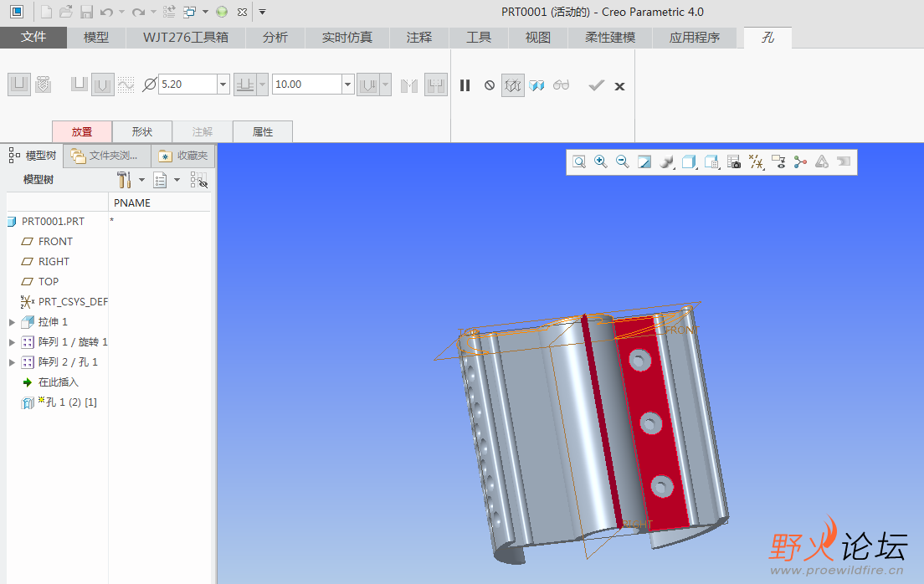Image resolution: width=924 pixels, height=584 pixels.
Task: Open the depth option dropdown arrow
Action: pyautogui.click(x=263, y=85)
